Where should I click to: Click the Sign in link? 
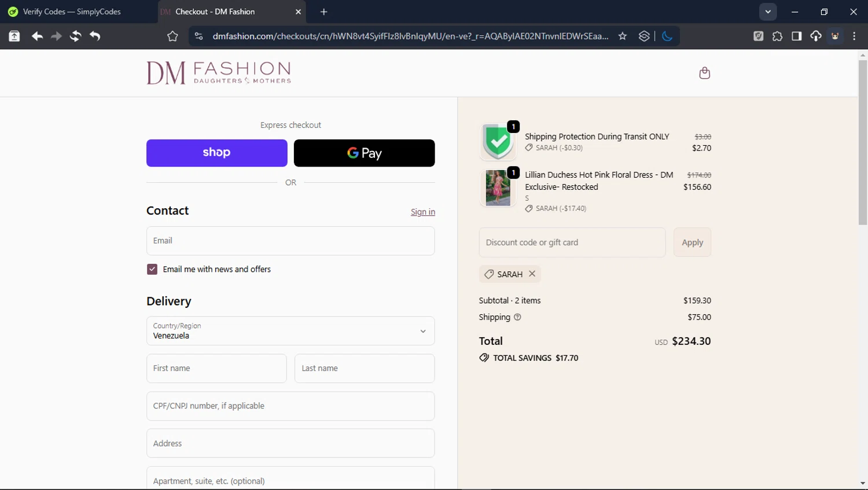(x=423, y=212)
